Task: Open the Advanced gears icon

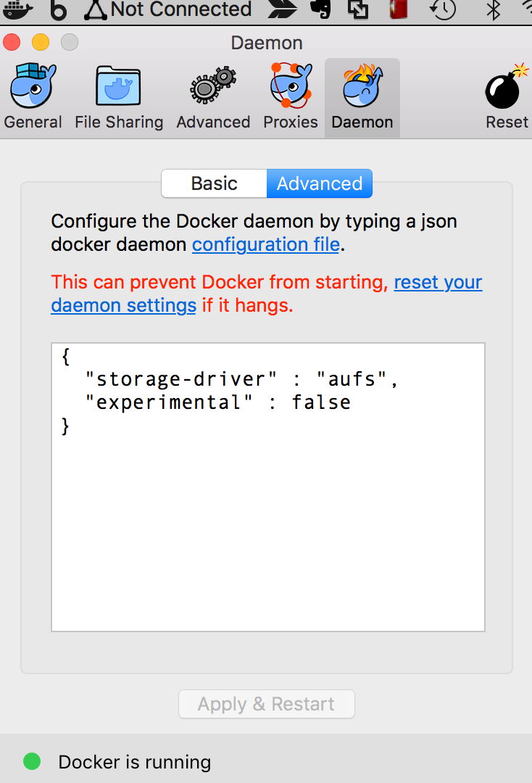Action: point(213,85)
